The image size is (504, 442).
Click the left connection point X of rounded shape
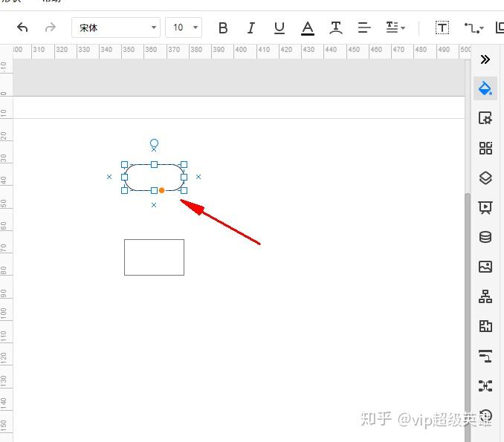[x=109, y=177]
